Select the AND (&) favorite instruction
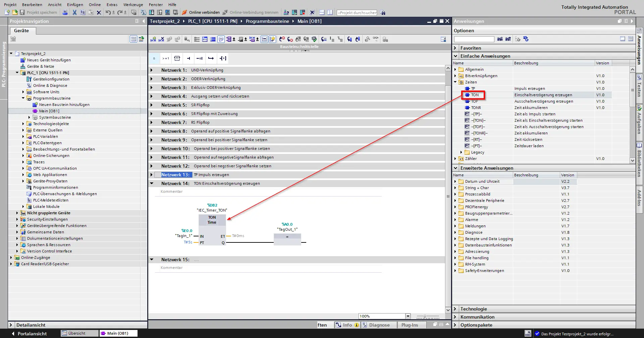Screen dimensions: 644x338 pos(154,58)
